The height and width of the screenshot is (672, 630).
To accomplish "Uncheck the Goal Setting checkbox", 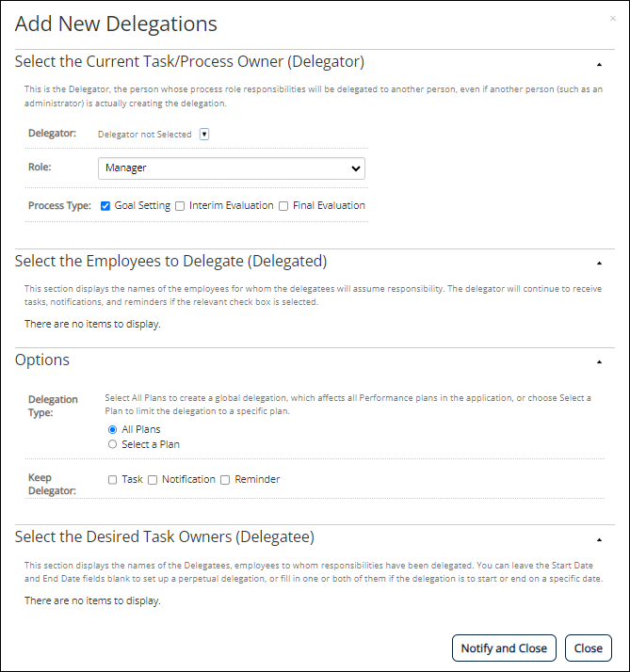I will tap(105, 206).
